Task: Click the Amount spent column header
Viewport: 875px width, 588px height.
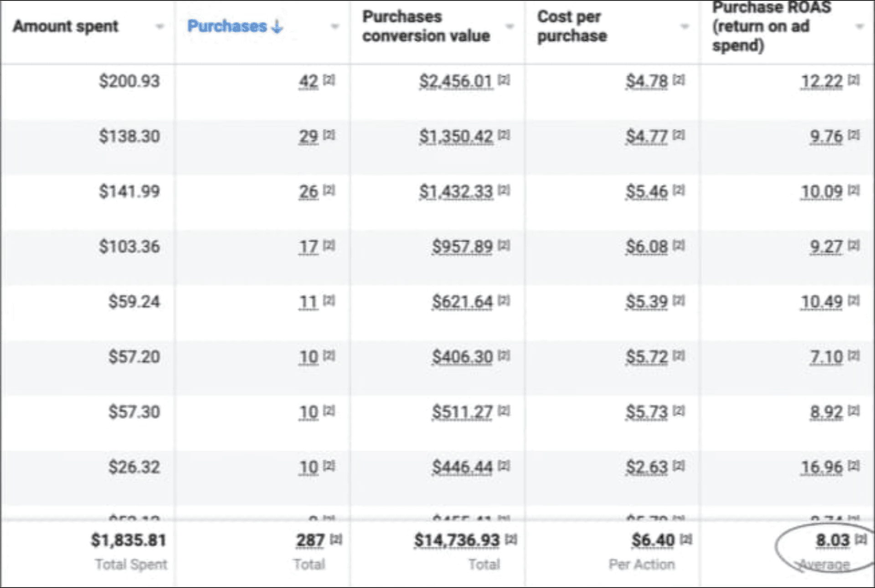Action: pos(66,26)
